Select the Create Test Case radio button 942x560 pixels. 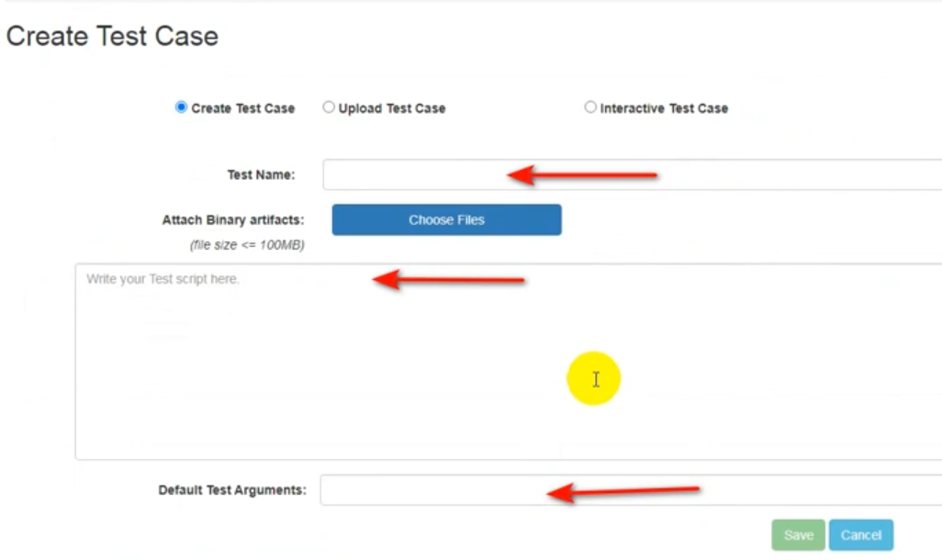tap(181, 107)
